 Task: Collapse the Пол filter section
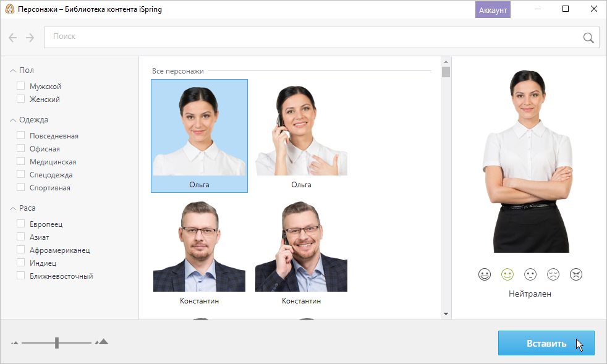(13, 70)
